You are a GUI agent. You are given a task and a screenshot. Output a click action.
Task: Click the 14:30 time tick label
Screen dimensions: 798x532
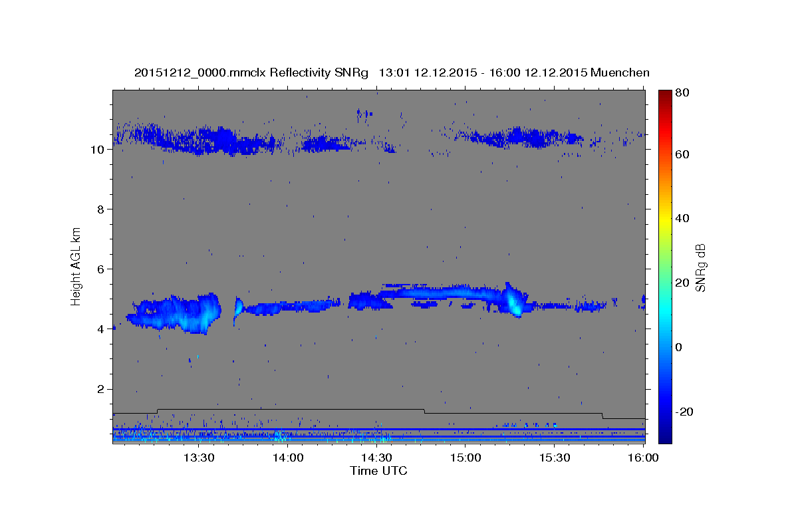tap(376, 458)
